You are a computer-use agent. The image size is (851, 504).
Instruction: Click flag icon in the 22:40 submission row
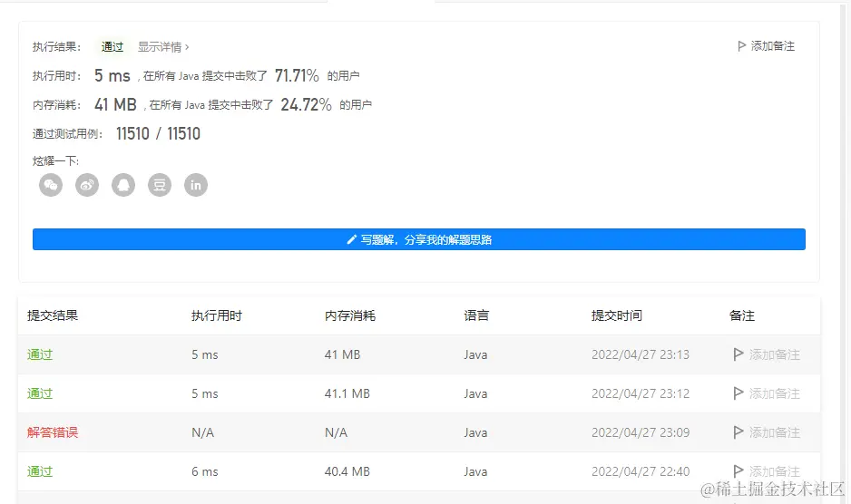pyautogui.click(x=738, y=470)
